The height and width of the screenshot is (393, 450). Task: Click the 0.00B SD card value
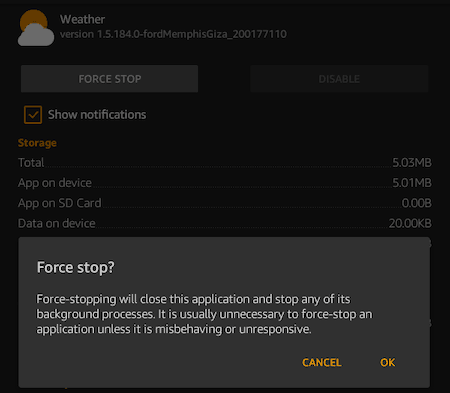click(x=417, y=203)
